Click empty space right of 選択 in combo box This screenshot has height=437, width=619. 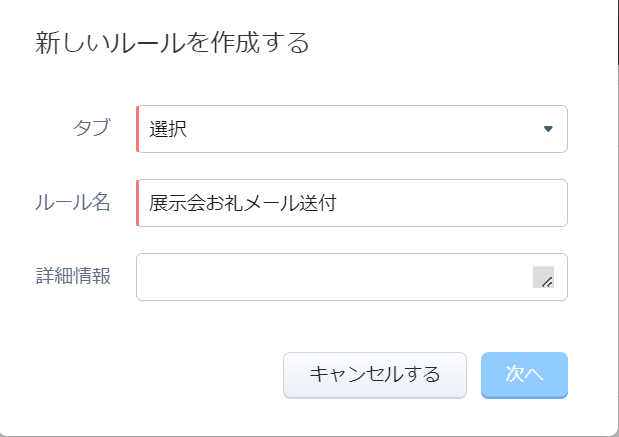pos(363,129)
